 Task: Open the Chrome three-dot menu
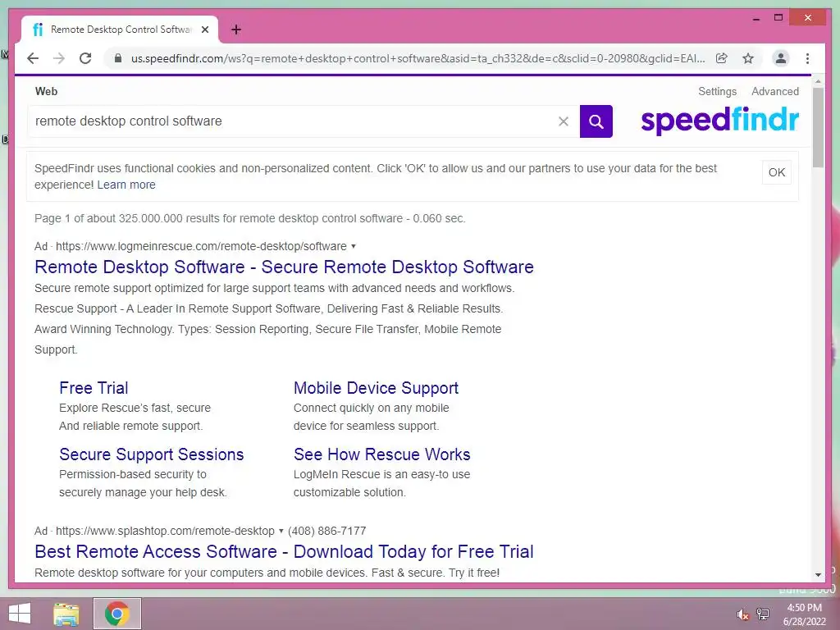point(807,58)
